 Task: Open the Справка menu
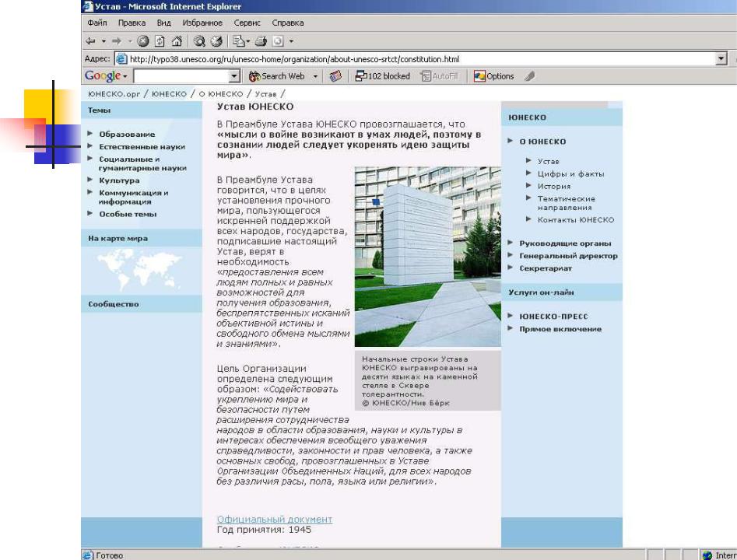coord(288,23)
